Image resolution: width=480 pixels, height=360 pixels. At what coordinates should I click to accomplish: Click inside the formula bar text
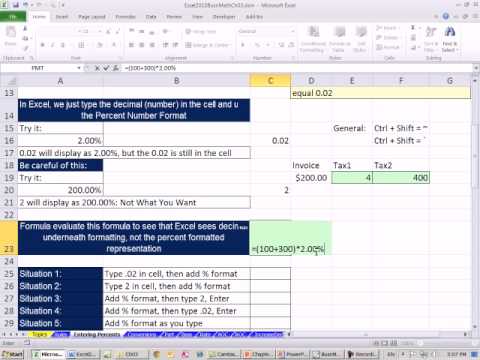297,68
